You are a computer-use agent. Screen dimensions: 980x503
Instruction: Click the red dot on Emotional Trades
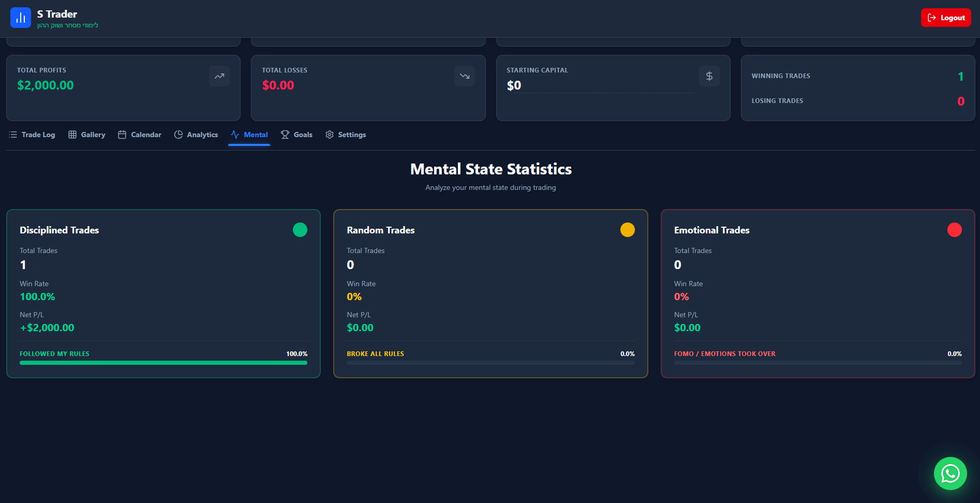point(955,230)
